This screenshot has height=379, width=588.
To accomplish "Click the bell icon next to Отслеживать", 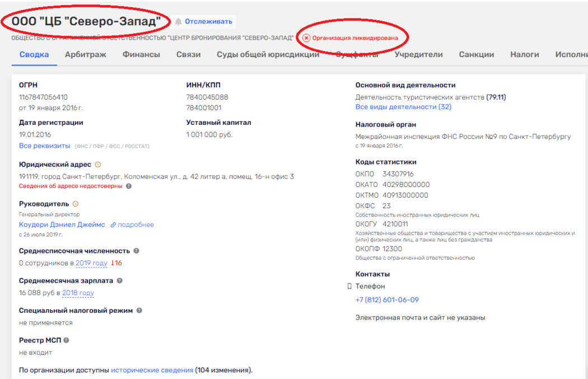I will pos(179,22).
